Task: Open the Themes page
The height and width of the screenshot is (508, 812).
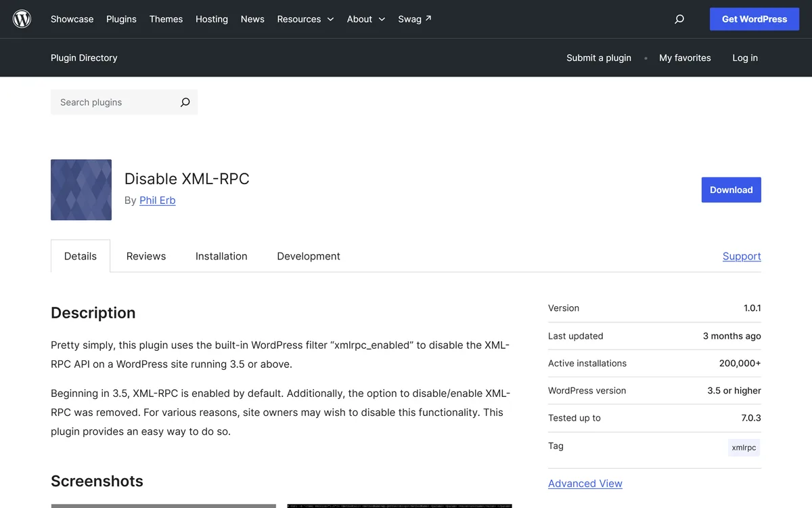Action: coord(166,19)
